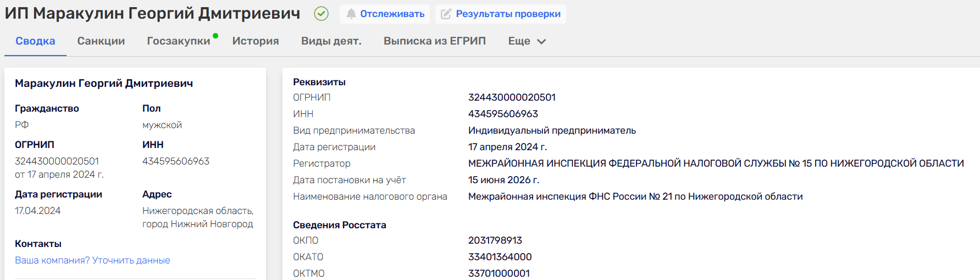The width and height of the screenshot is (980, 280).
Task: Click the green verified checkmark icon
Action: [x=321, y=14]
